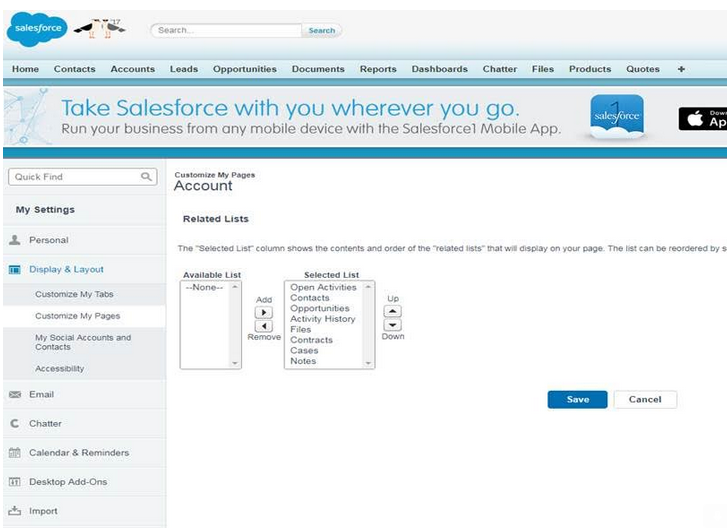
Task: Focus the Quick Find input field
Action: (83, 177)
